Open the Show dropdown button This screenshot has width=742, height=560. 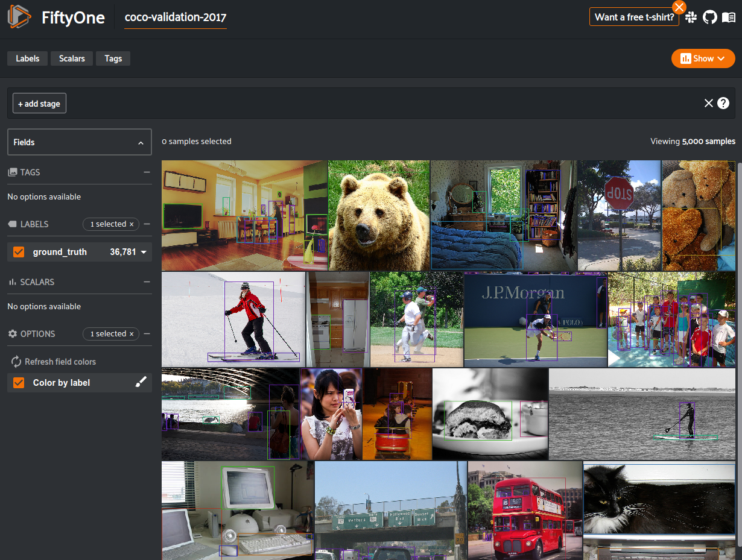(x=703, y=58)
